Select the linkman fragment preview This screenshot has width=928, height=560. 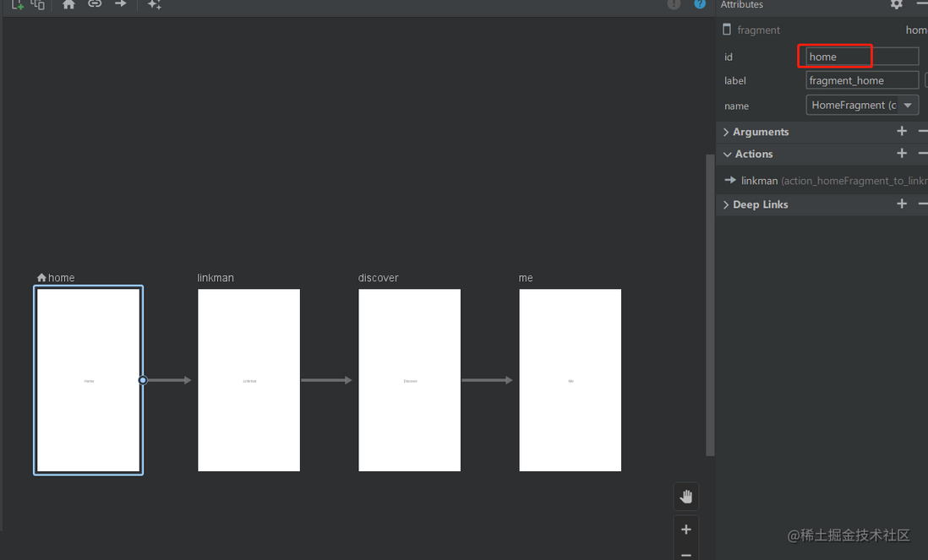(x=248, y=380)
